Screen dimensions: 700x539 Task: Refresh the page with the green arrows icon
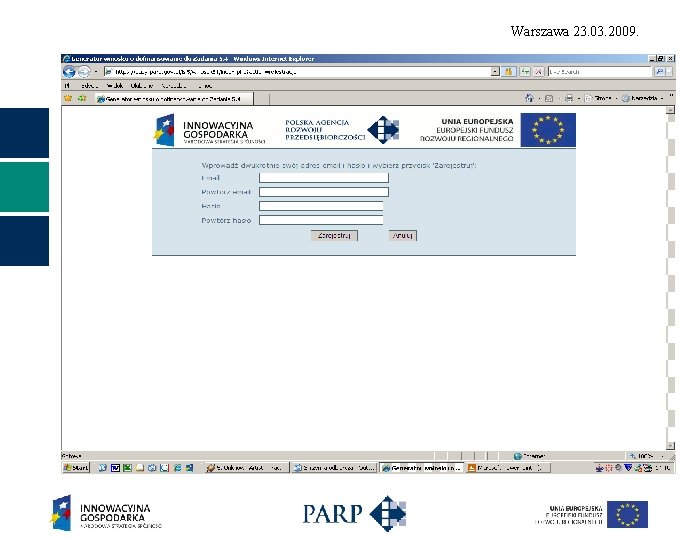[x=525, y=71]
